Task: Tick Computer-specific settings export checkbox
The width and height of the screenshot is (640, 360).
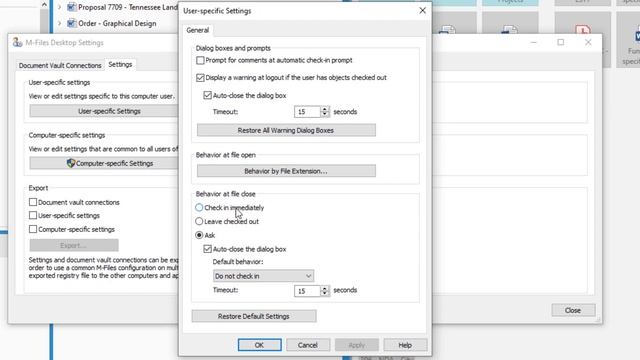Action: pyautogui.click(x=33, y=229)
